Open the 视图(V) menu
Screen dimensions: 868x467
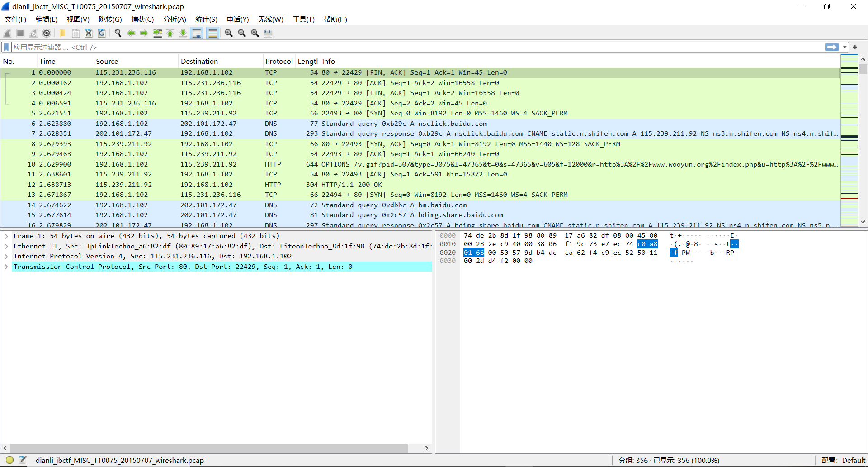point(78,19)
